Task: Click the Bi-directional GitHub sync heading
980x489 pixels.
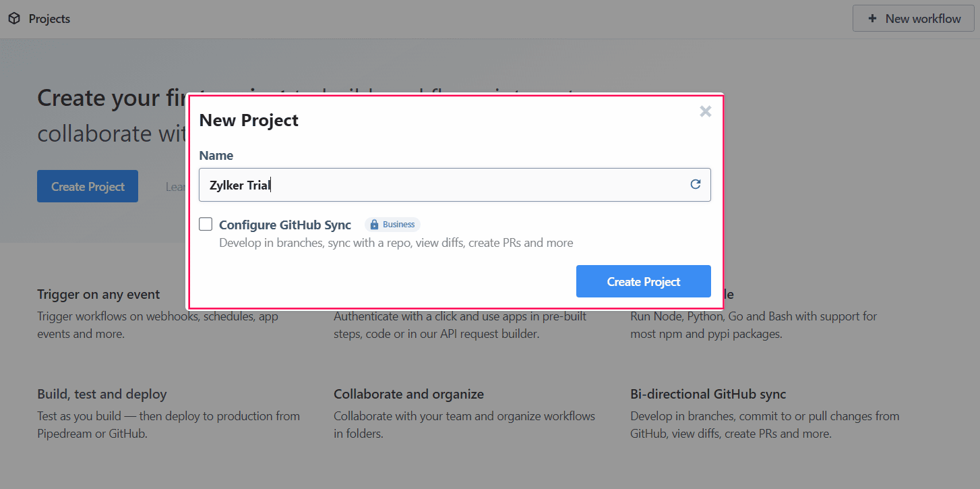Action: click(x=708, y=394)
